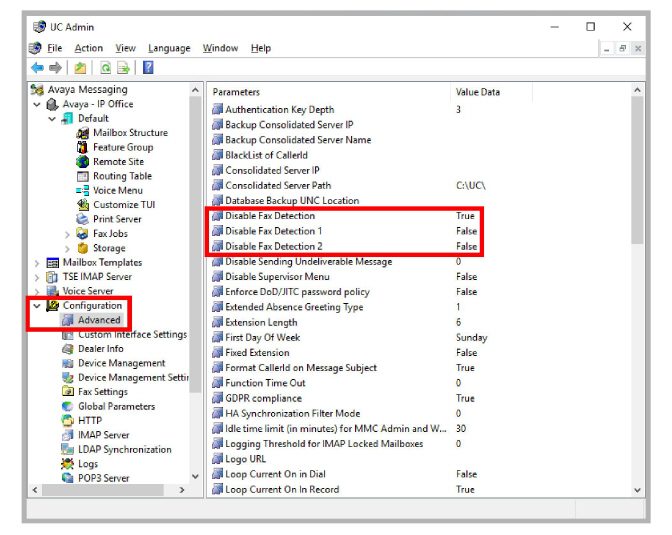This screenshot has height=535, width=672.
Task: Collapse the Default tree node
Action: click(x=52, y=119)
